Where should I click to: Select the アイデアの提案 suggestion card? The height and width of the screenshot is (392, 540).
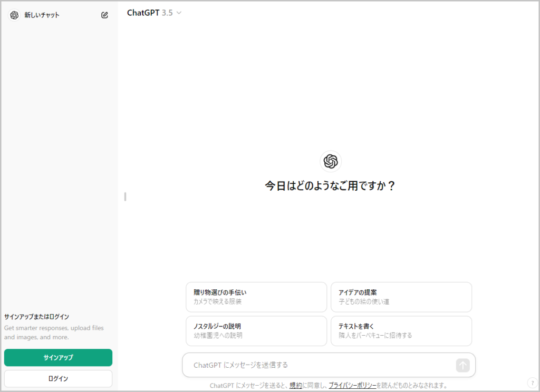click(401, 297)
